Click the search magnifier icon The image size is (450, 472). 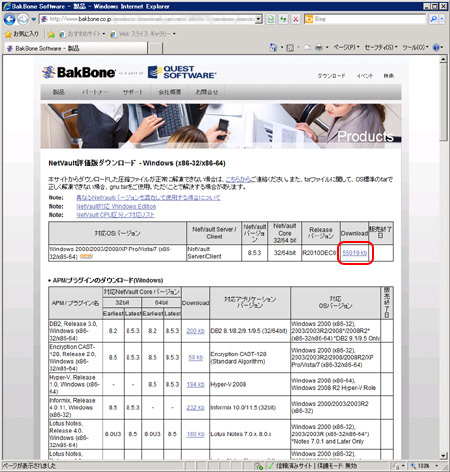click(x=433, y=19)
